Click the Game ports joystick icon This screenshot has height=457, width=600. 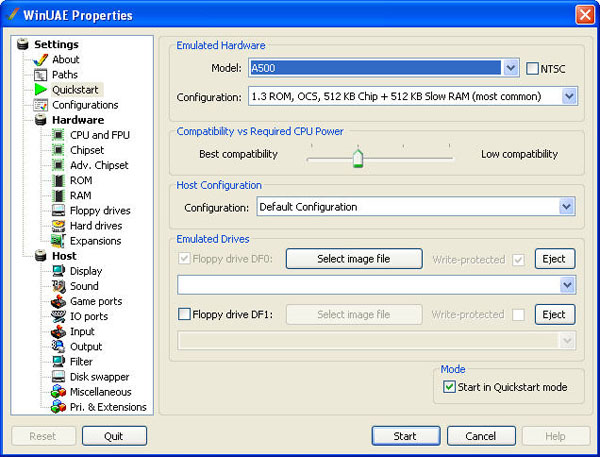tap(58, 301)
